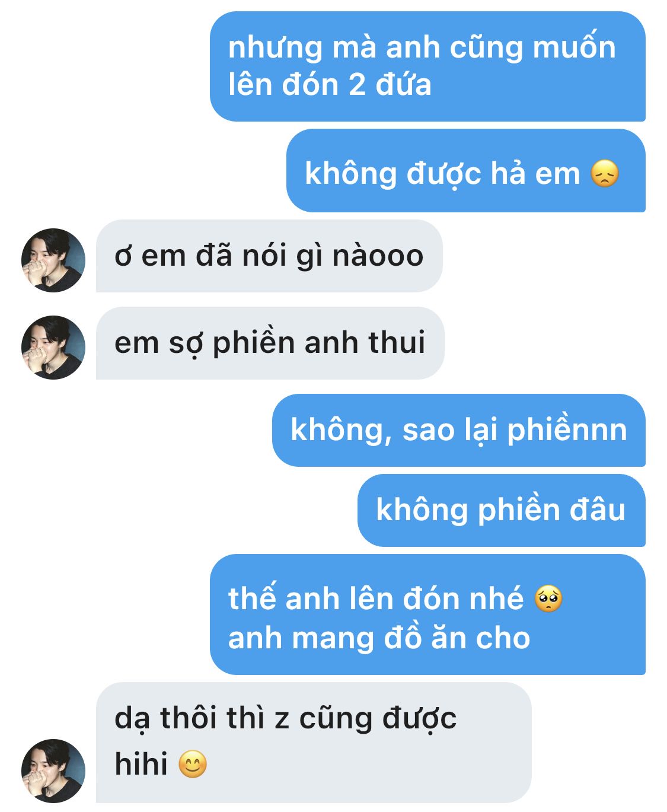Tap avatar beside 'dạ thôi thì z cũng được'

coord(53,770)
